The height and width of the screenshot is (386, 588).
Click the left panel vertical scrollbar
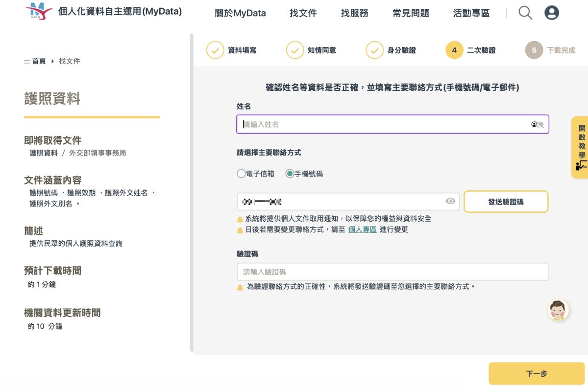point(192,192)
